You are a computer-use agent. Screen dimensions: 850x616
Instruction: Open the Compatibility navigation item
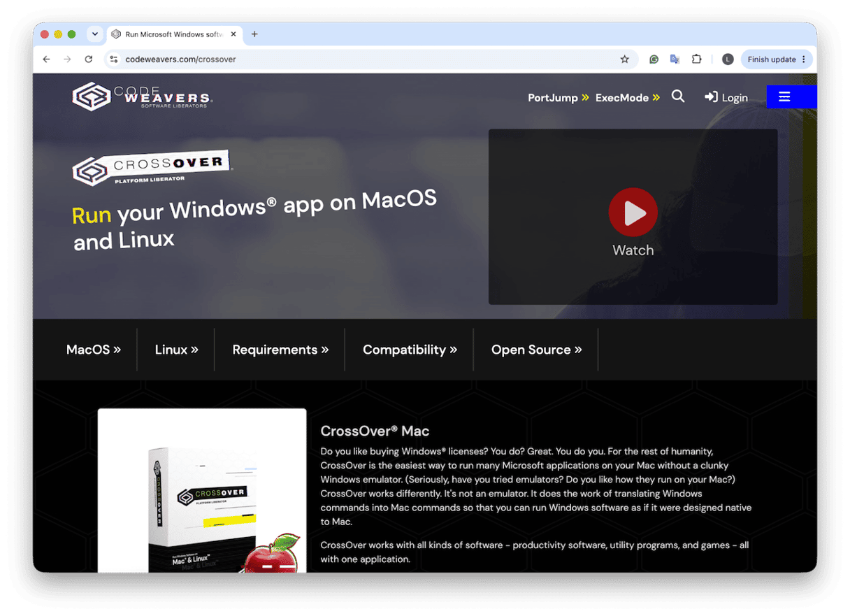click(x=410, y=350)
